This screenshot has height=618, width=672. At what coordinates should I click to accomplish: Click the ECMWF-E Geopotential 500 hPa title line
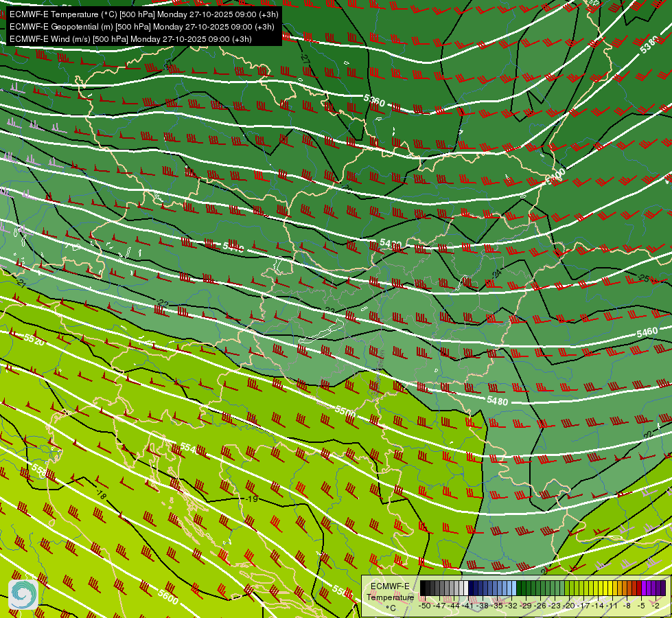pos(142,27)
